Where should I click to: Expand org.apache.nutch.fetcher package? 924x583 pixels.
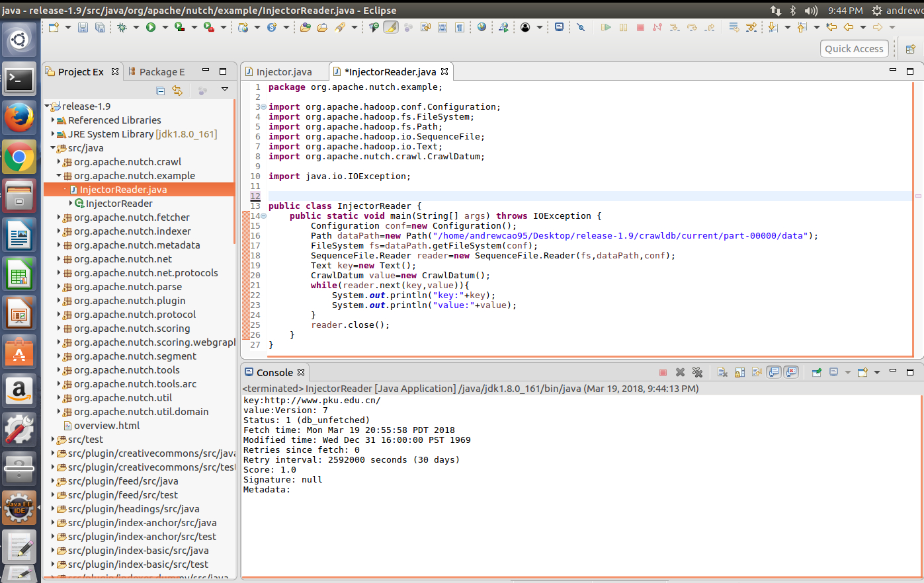pyautogui.click(x=59, y=217)
